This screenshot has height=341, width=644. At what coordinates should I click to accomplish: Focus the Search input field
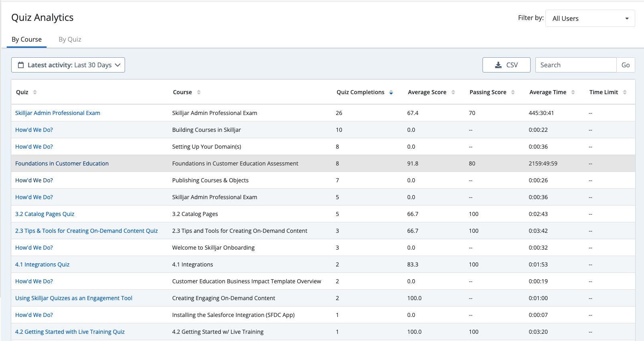click(576, 65)
